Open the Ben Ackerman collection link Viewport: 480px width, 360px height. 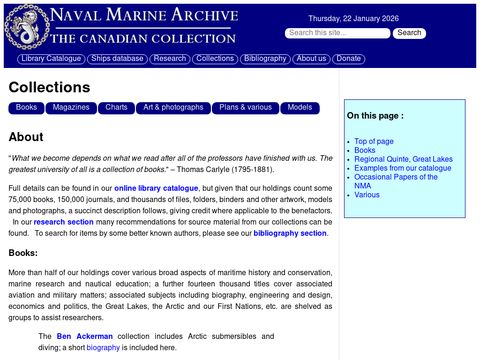85,336
